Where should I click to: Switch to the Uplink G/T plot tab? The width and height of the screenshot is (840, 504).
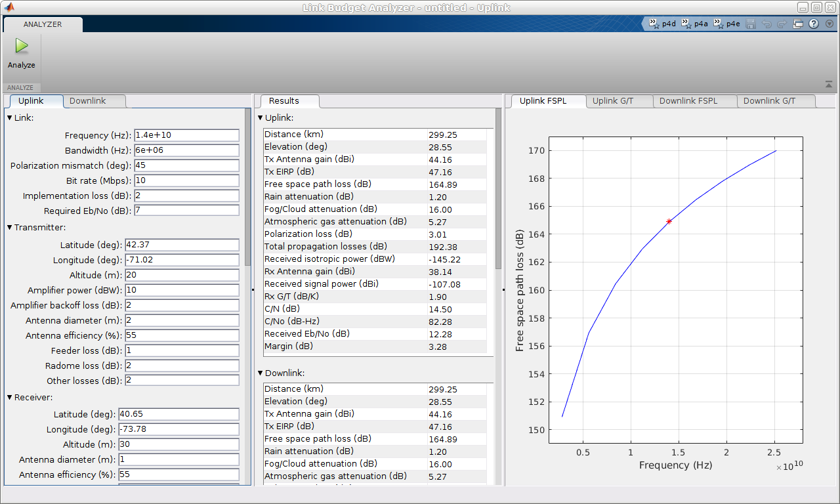[619, 101]
